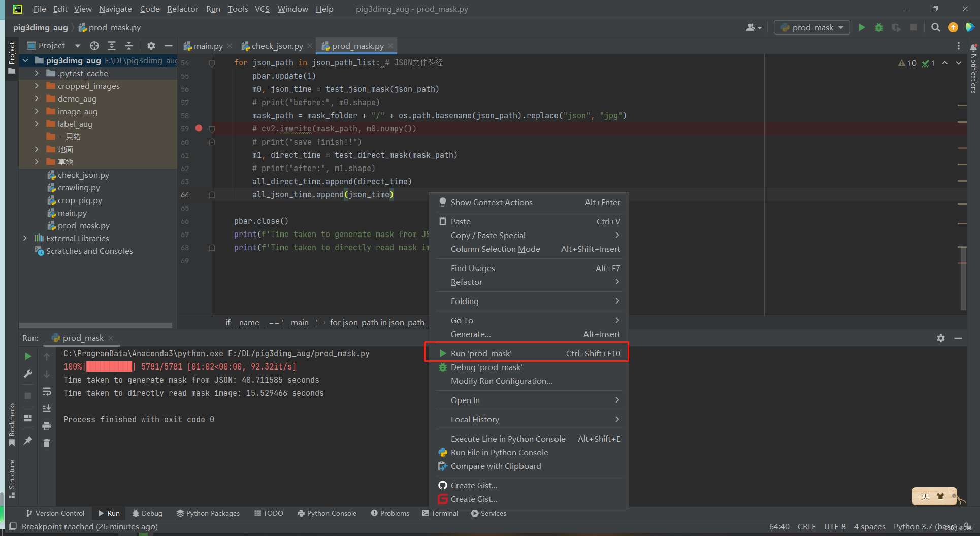Click the red progress bar in console output

109,366
